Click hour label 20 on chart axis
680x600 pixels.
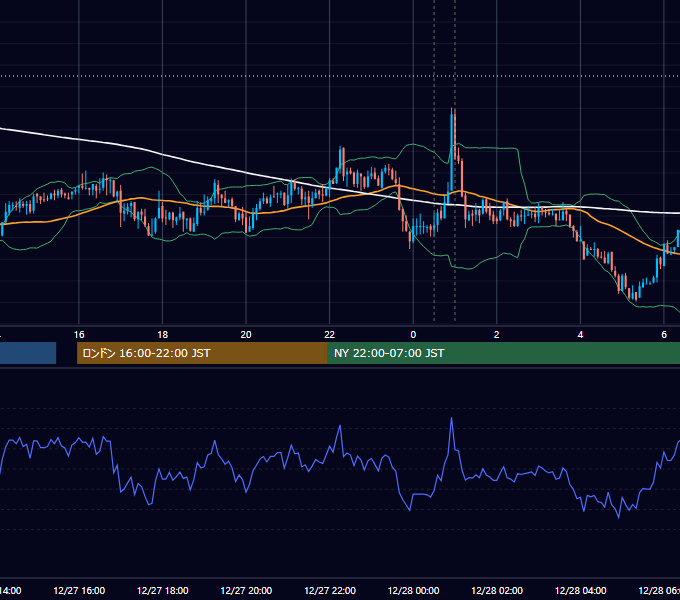246,335
